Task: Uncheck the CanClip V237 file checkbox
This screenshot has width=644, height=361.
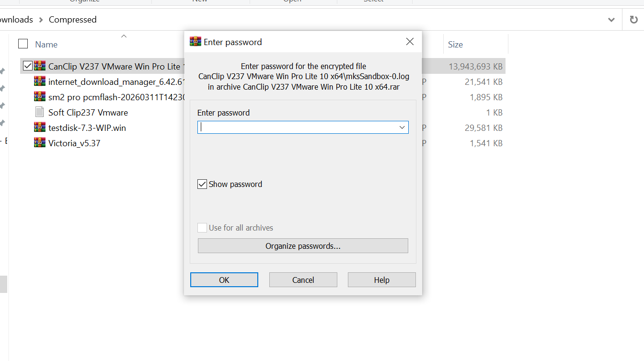Action: coord(28,66)
